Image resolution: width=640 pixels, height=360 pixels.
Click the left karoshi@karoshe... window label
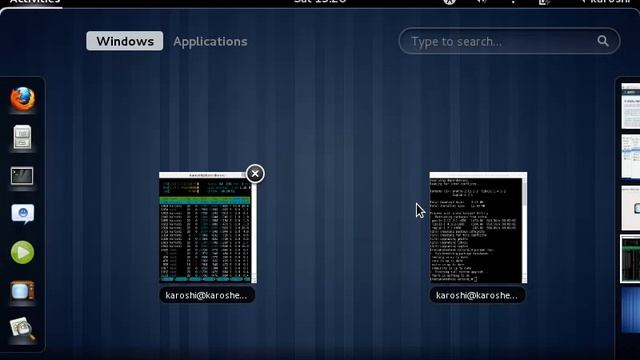click(x=207, y=295)
